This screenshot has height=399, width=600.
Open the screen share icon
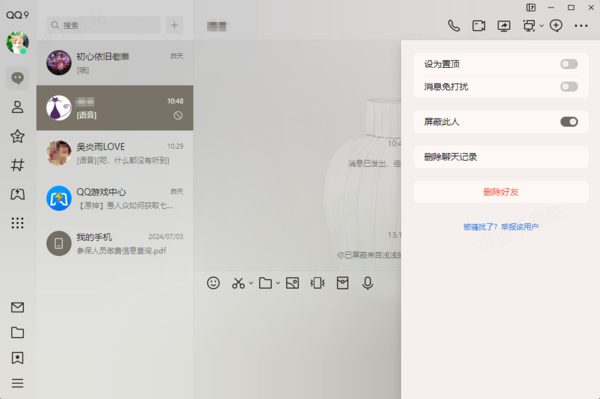504,26
